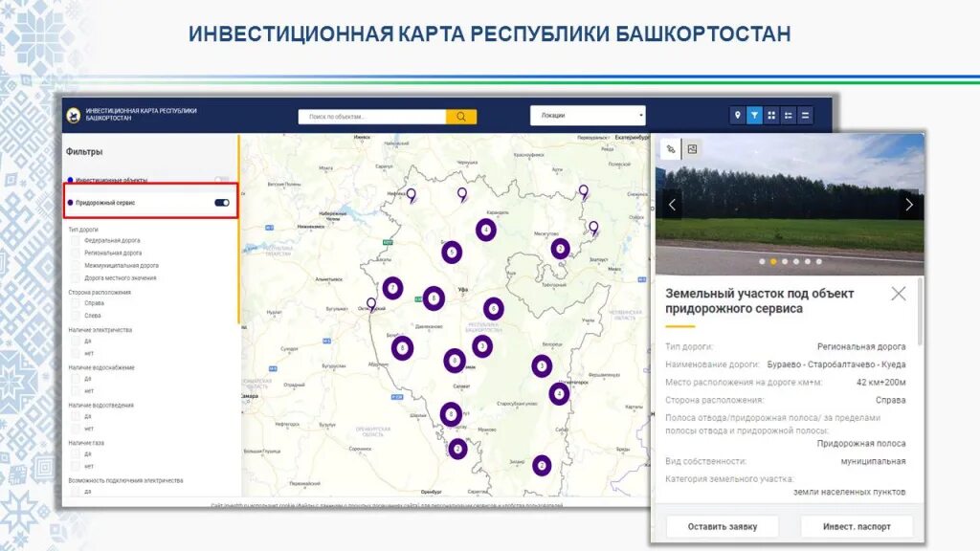Screen dimensions: 980x551
Task: Check the Федеральная дорога checkbox
Action: coord(75,240)
